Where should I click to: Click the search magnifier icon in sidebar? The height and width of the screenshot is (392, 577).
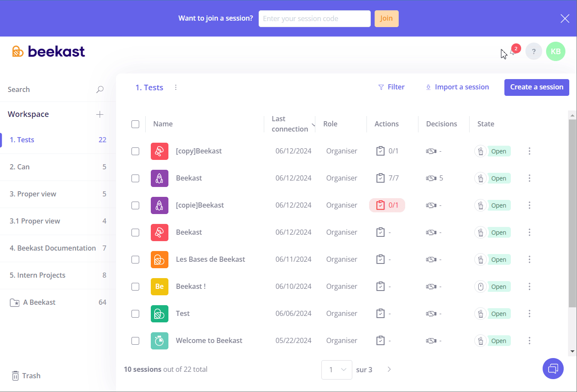(x=100, y=89)
